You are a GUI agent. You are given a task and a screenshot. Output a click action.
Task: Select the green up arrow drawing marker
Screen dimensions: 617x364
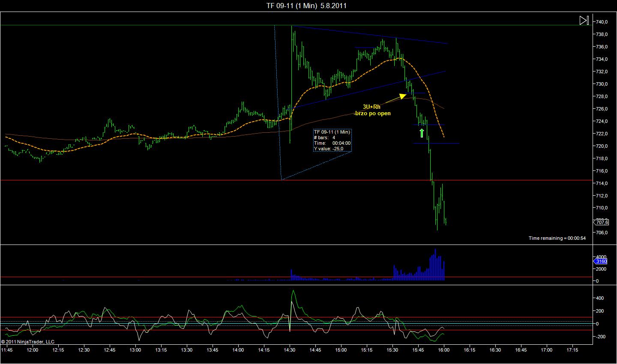[422, 133]
